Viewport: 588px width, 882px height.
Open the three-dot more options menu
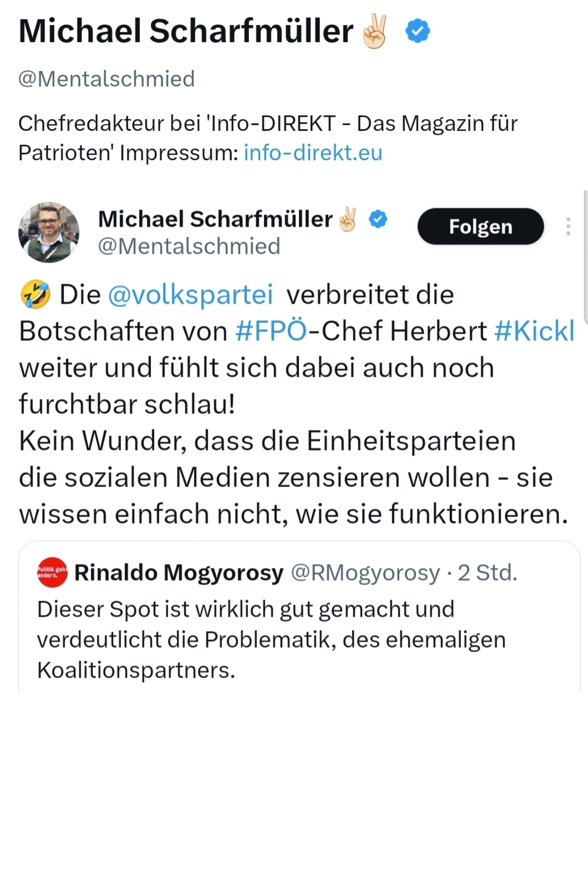(x=568, y=226)
